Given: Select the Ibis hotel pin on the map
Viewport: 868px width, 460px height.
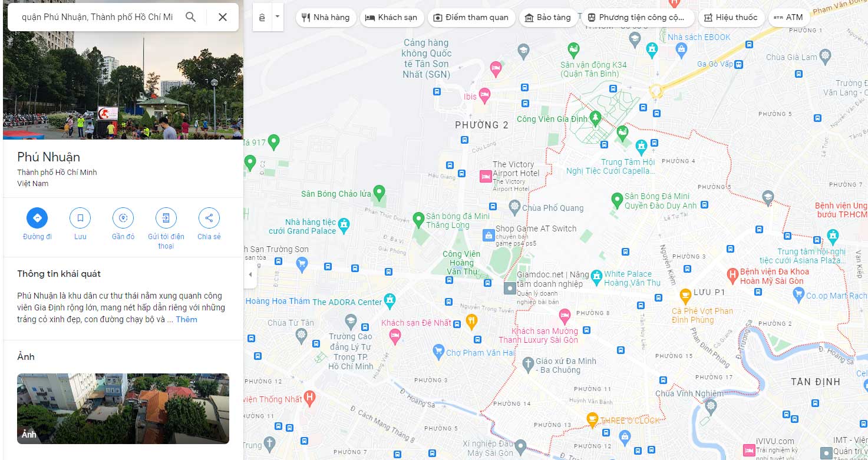Looking at the screenshot, I should click(x=484, y=95).
